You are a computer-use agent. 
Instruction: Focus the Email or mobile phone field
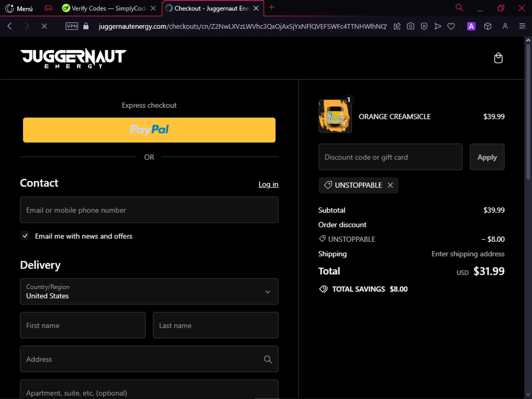(x=149, y=210)
